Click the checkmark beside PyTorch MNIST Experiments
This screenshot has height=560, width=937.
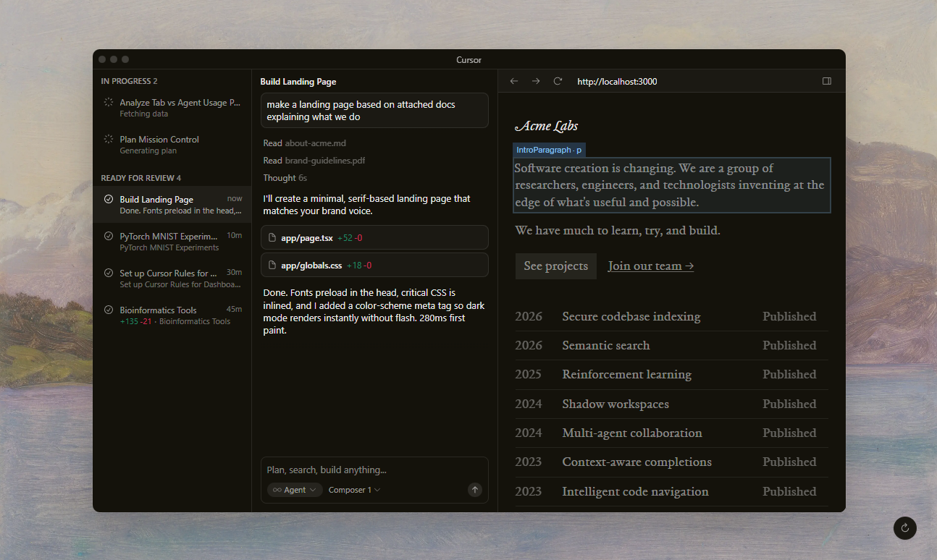(x=109, y=236)
